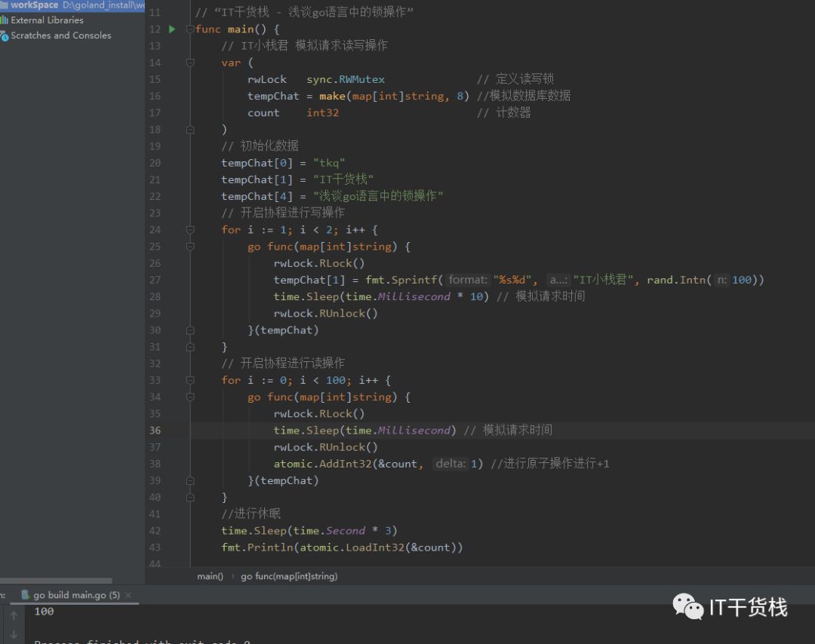Click atomic.LoadInt32 on line 43
Viewport: 815px width, 644px height.
pos(352,547)
